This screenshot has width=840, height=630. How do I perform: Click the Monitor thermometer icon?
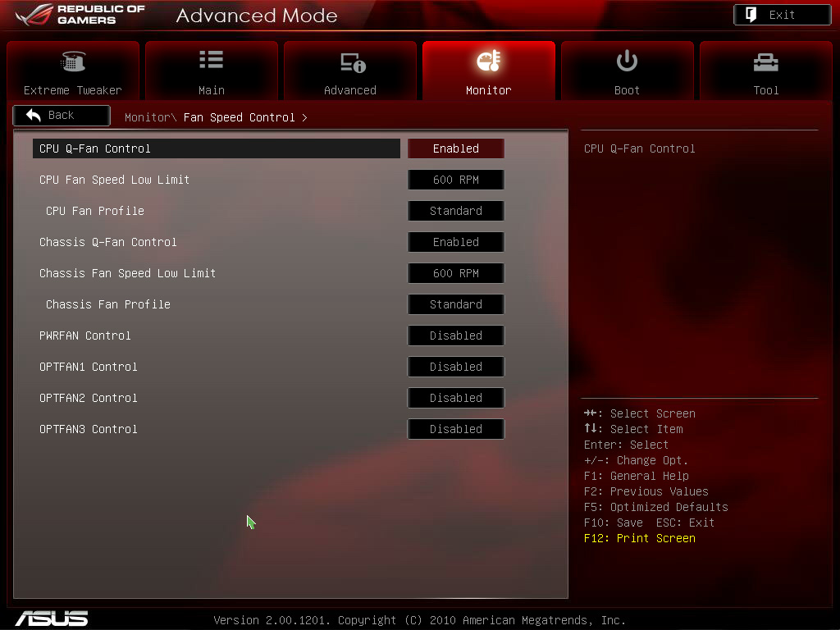(488, 62)
